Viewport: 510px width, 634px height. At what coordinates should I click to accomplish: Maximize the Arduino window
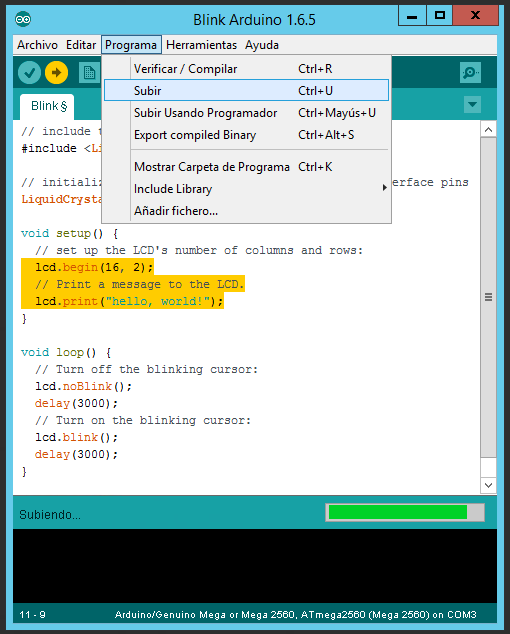pos(439,16)
